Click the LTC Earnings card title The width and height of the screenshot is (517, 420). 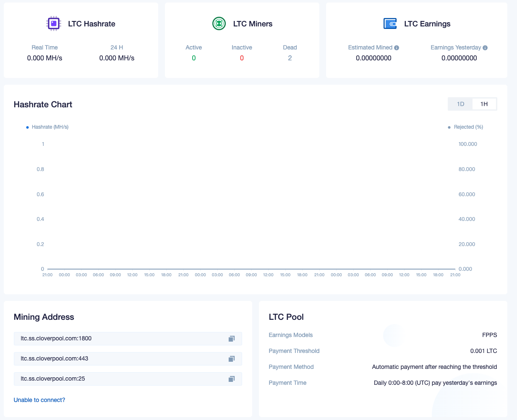[428, 24]
